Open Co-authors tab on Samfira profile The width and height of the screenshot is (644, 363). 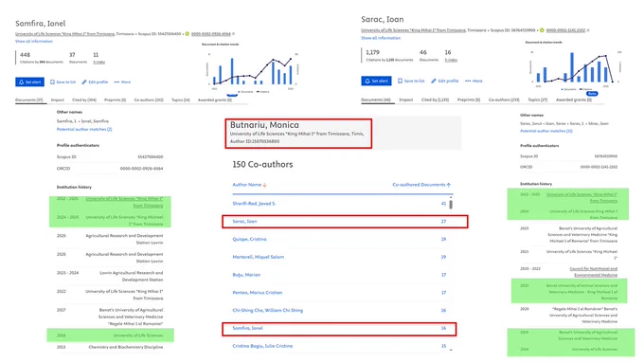[149, 100]
